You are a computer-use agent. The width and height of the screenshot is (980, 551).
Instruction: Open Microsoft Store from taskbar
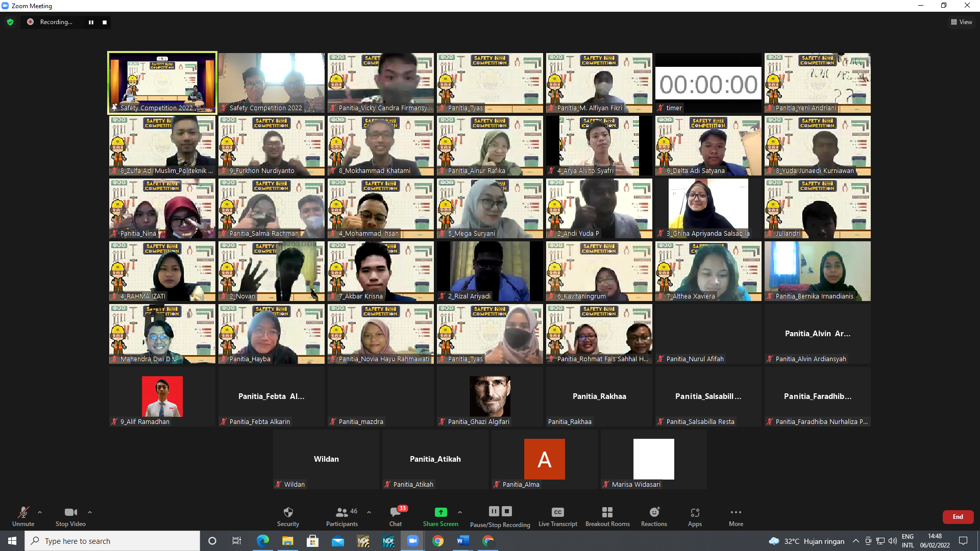tap(312, 541)
